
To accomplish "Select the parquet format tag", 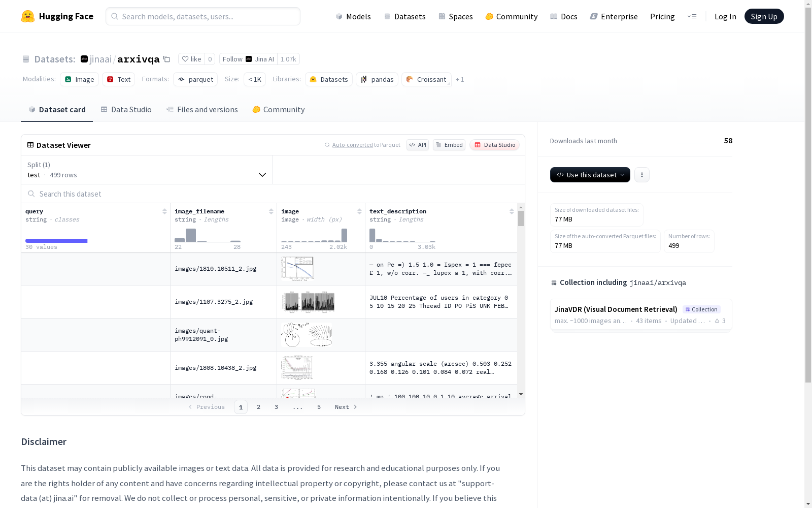I will [195, 79].
